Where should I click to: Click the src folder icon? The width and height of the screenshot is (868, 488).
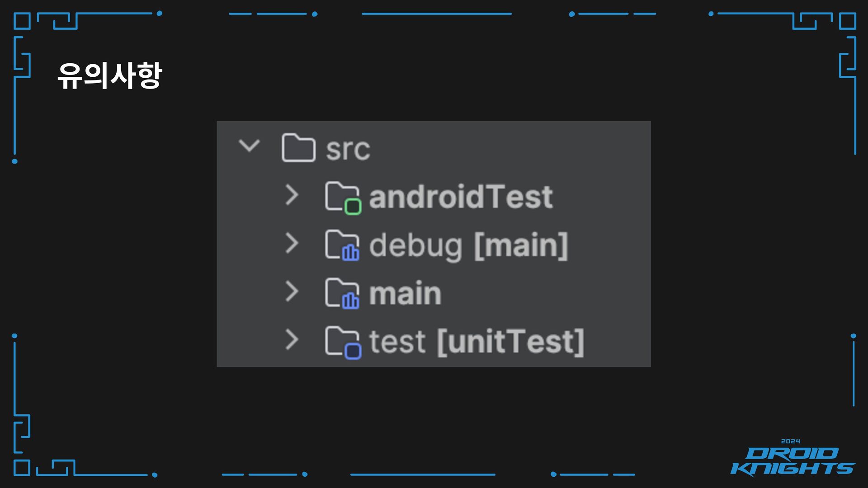(298, 147)
